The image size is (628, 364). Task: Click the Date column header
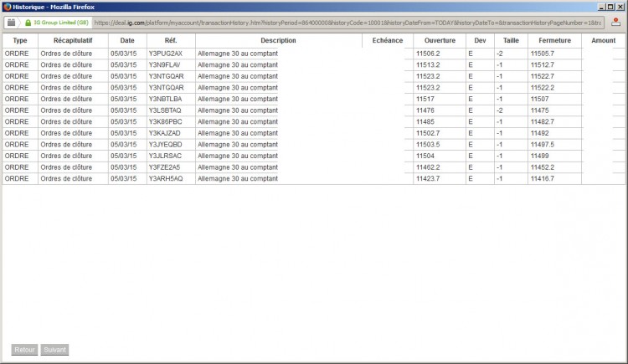point(127,40)
